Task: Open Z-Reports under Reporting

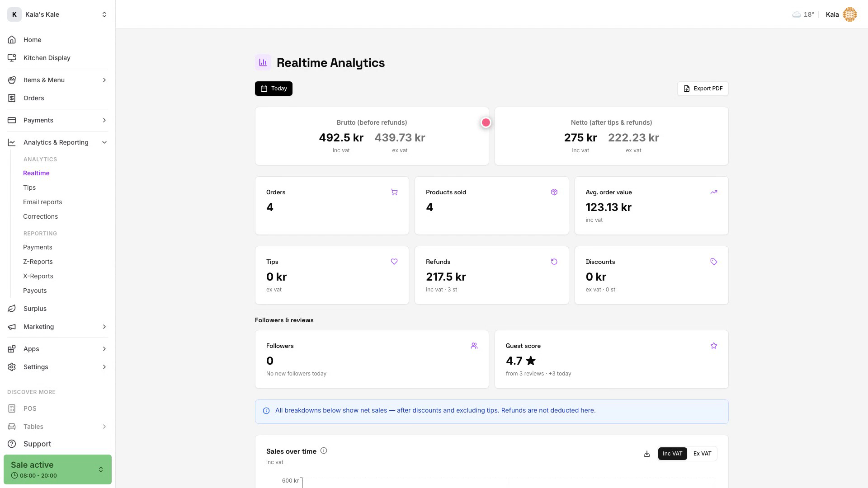Action: coord(38,262)
